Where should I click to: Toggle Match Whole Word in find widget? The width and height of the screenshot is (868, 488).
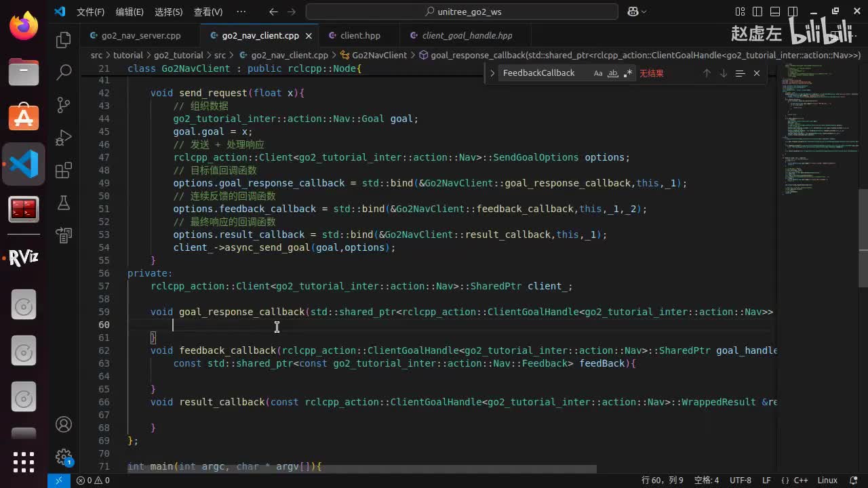[612, 73]
